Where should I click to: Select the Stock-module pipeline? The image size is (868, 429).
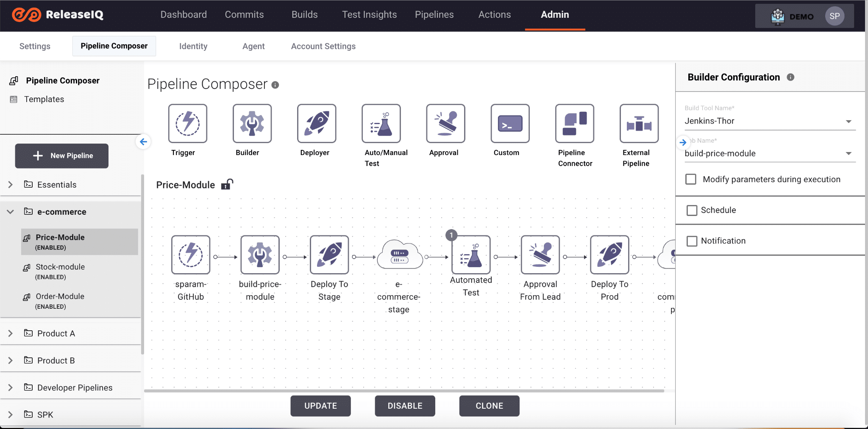(80, 271)
